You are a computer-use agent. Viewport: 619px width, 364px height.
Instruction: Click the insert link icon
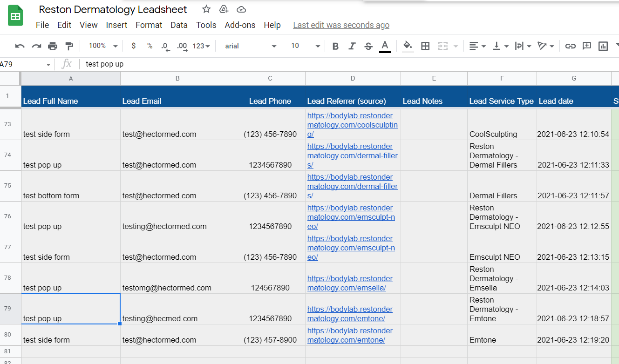[x=570, y=46]
